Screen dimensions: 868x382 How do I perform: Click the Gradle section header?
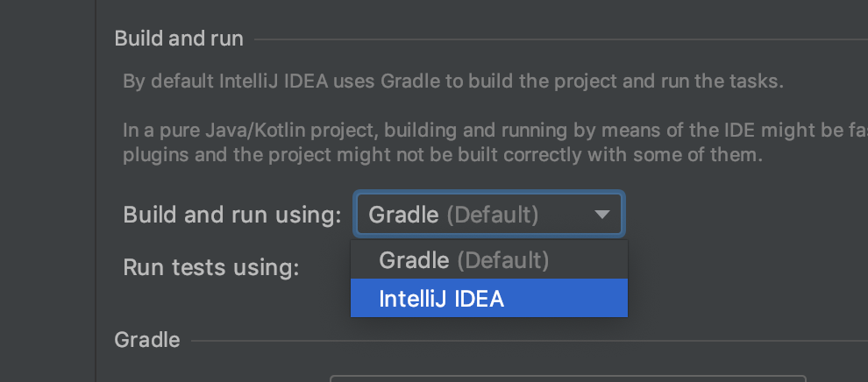coord(147,340)
